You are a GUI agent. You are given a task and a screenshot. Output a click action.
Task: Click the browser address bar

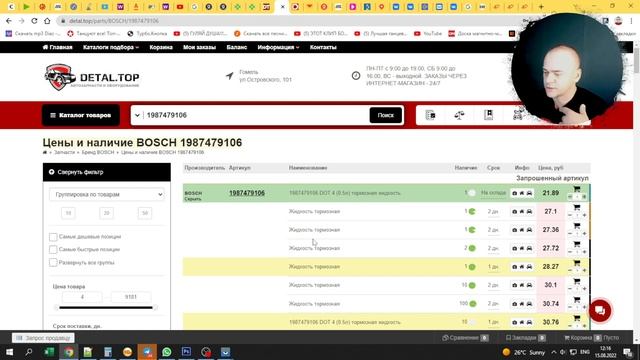click(x=286, y=21)
